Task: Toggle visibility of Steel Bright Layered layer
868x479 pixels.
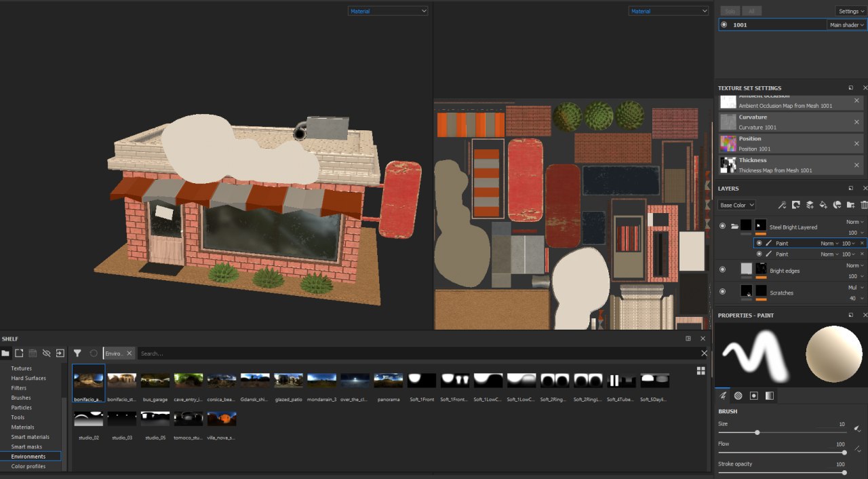Action: click(x=722, y=226)
